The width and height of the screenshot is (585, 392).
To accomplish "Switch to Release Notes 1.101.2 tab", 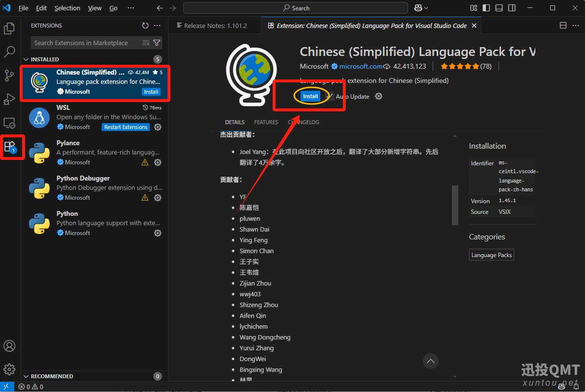I will [215, 26].
